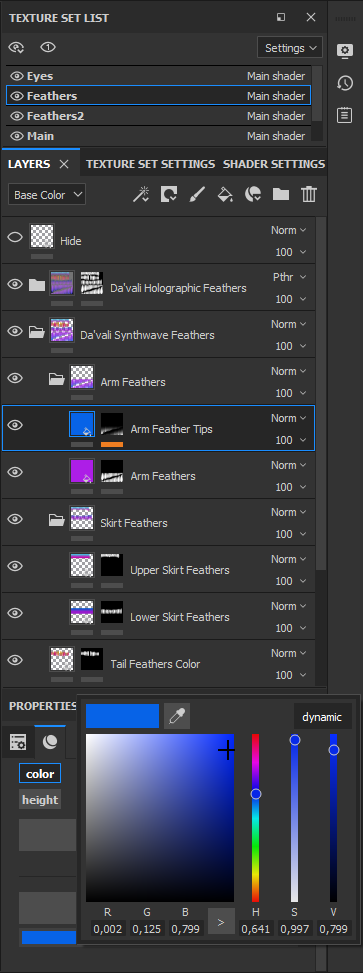Screen dimensions: 363x973
Task: Select the blue fill thumbnail of Arm Feather Tips
Action: click(x=82, y=423)
